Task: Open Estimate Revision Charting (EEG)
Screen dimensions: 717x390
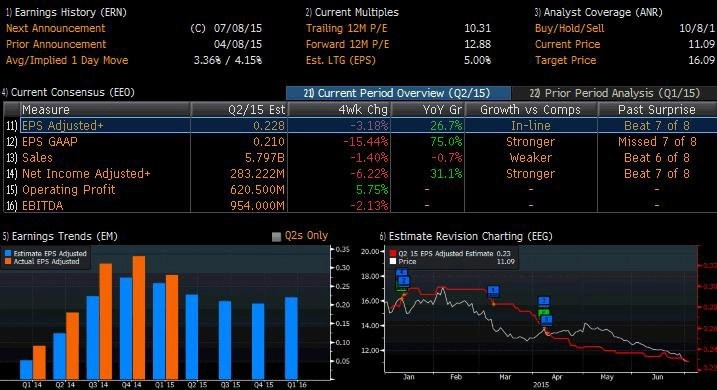Action: pos(466,236)
